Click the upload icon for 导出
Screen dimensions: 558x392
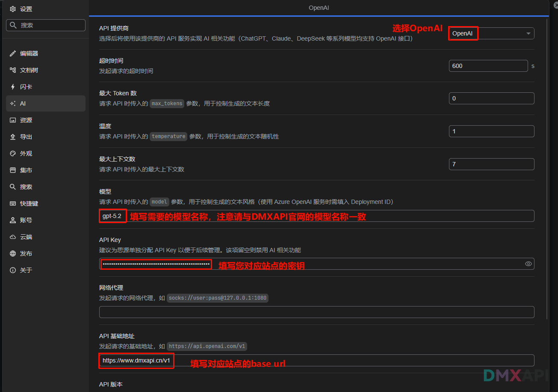pyautogui.click(x=13, y=137)
